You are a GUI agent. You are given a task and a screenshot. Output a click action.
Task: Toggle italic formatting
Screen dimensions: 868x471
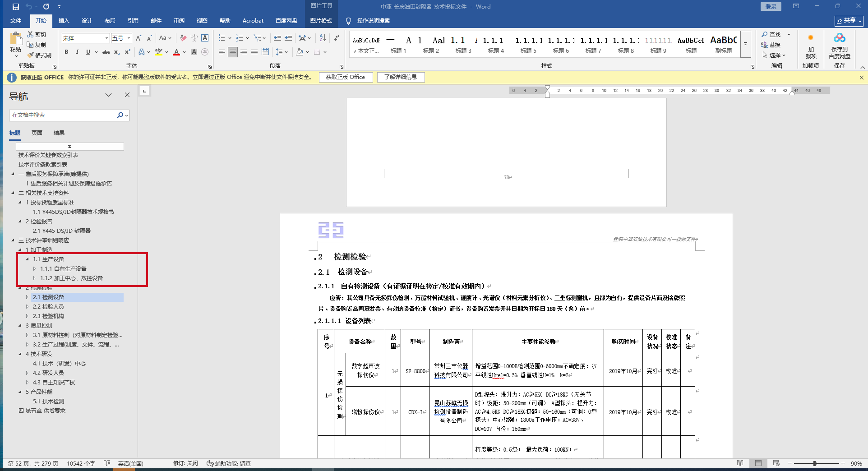coord(77,52)
